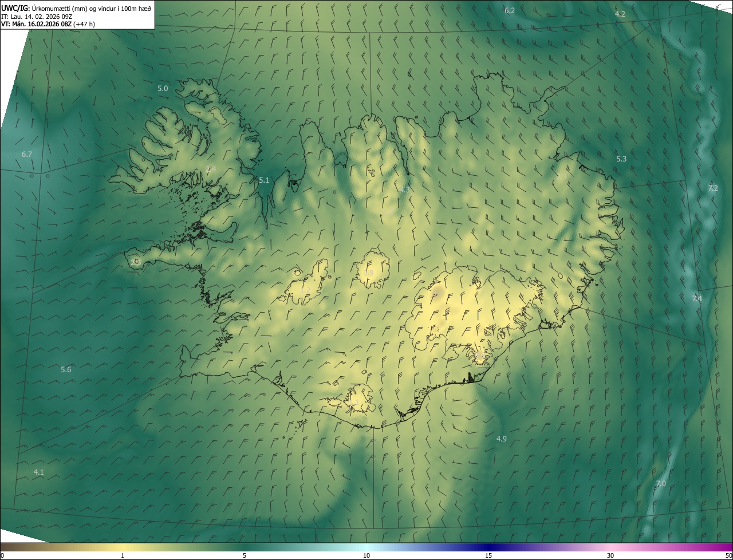Screen dimensions: 733x560
Task: Click the 6.2 value label on the map
Action: (510, 11)
